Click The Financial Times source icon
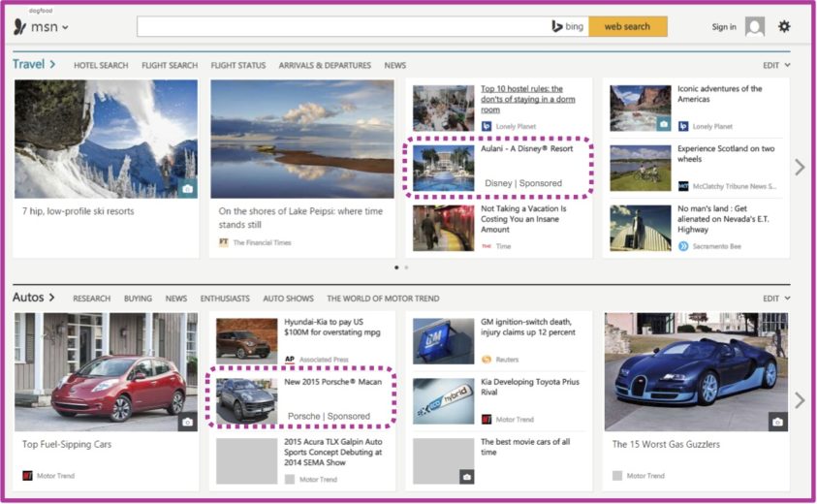This screenshot has width=817, height=504. tap(224, 242)
